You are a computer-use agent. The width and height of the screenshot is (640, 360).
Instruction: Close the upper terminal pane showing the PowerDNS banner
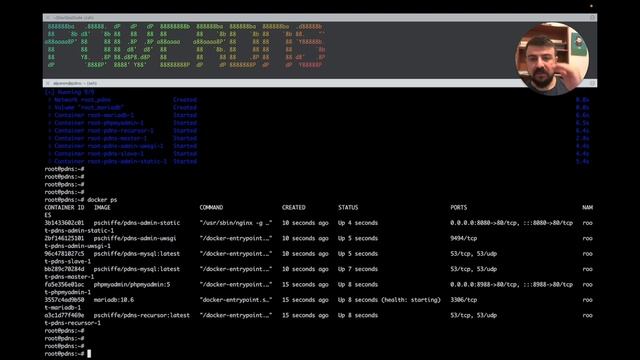click(47, 18)
